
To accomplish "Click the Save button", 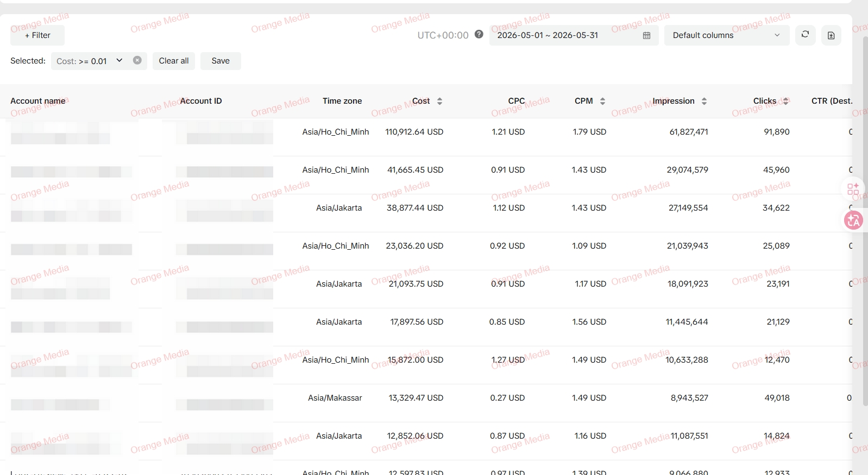I will pyautogui.click(x=221, y=61).
